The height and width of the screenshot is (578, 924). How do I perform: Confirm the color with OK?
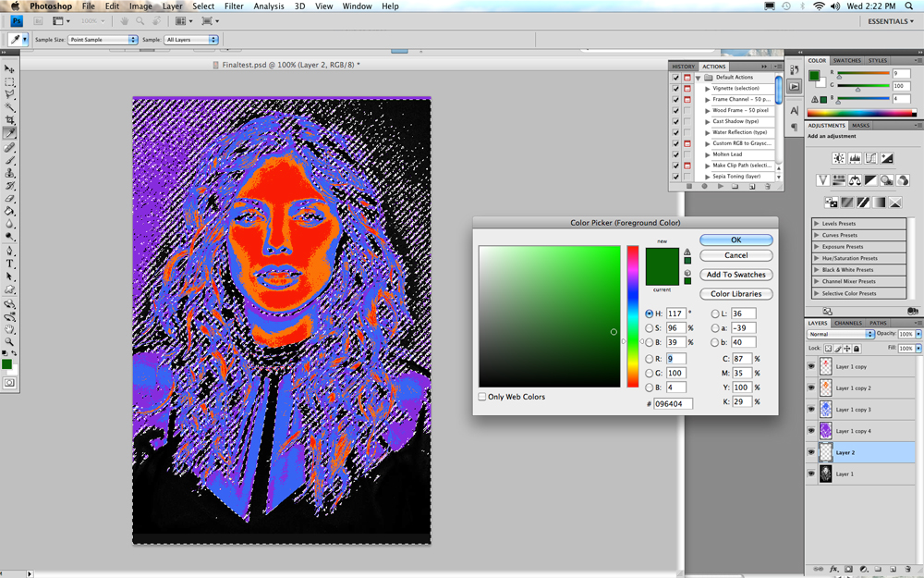pyautogui.click(x=736, y=240)
